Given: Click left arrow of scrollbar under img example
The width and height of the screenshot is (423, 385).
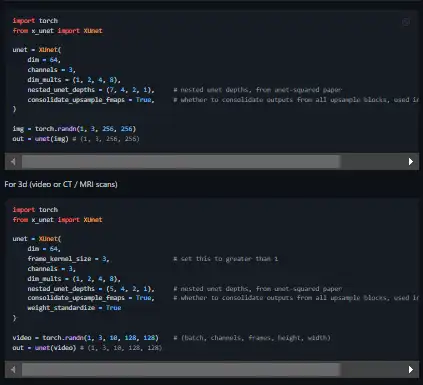Looking at the screenshot, I should pyautogui.click(x=13, y=162).
